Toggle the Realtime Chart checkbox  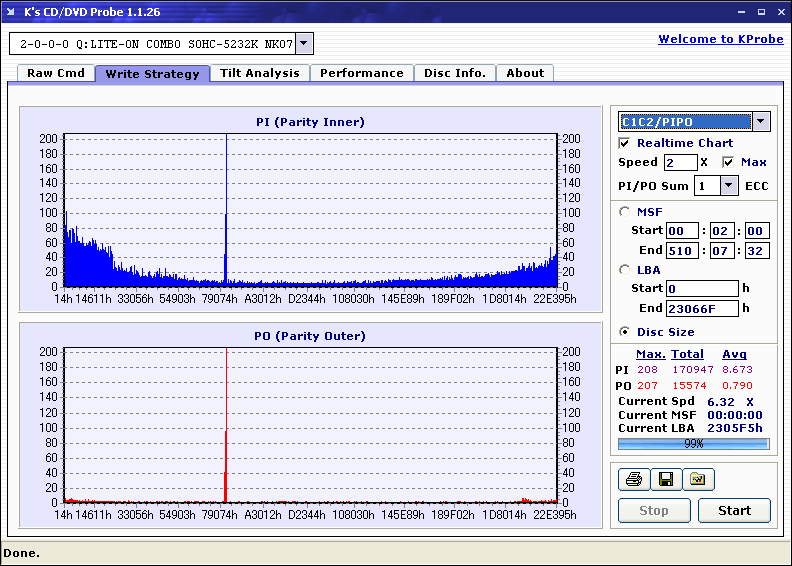625,143
